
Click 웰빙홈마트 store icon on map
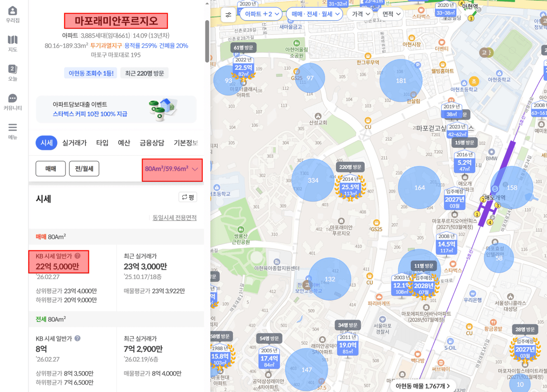click(x=443, y=65)
